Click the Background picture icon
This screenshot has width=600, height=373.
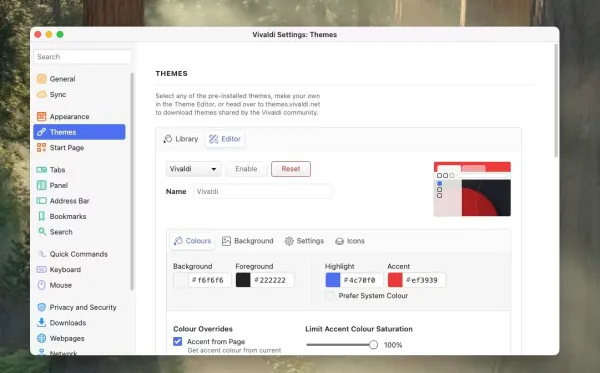226,241
